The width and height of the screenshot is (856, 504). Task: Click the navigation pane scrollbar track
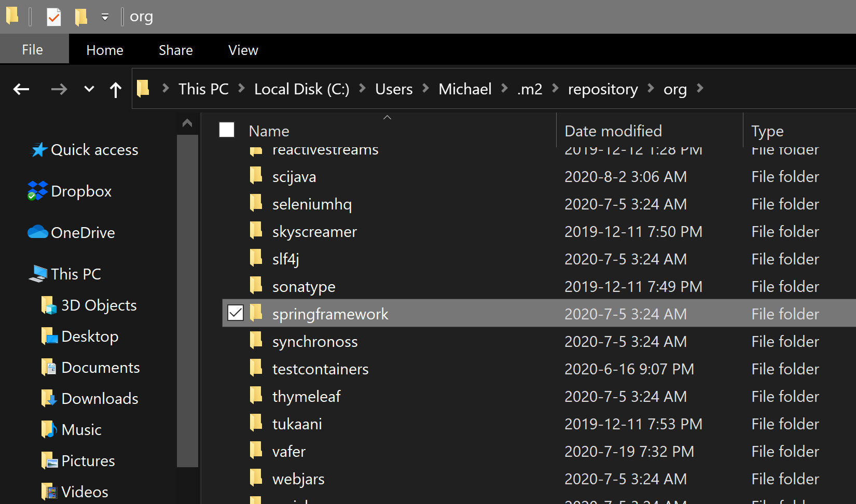[187, 485]
